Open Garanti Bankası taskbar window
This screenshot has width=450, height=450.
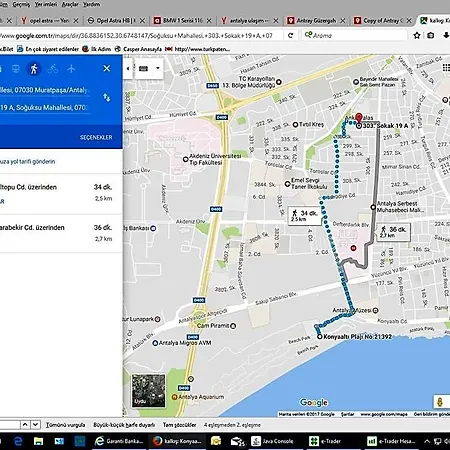tap(119, 441)
